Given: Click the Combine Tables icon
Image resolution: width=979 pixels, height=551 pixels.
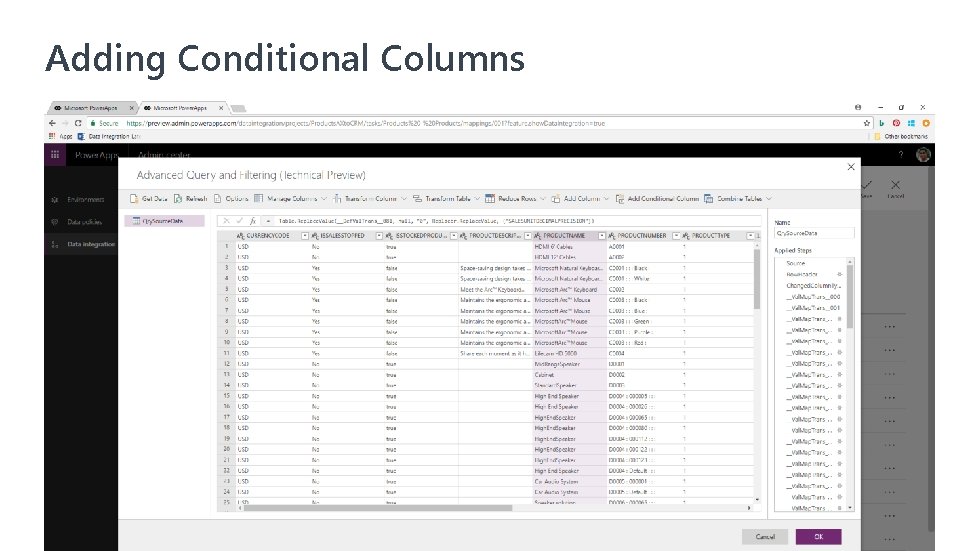Looking at the screenshot, I should click(x=709, y=198).
